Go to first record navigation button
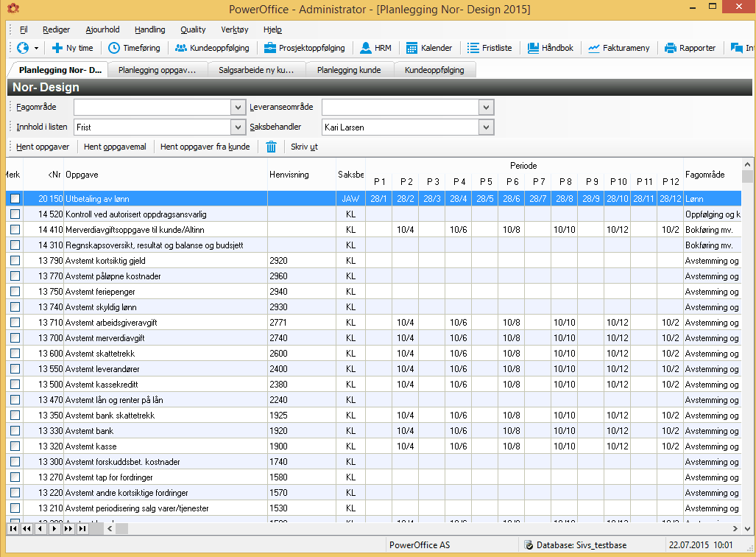The image size is (756, 557). pyautogui.click(x=13, y=528)
